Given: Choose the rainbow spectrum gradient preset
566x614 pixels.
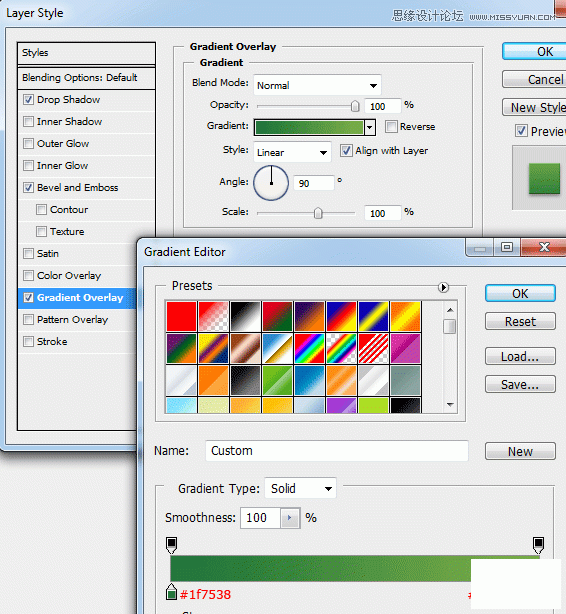Looking at the screenshot, I should [x=309, y=349].
